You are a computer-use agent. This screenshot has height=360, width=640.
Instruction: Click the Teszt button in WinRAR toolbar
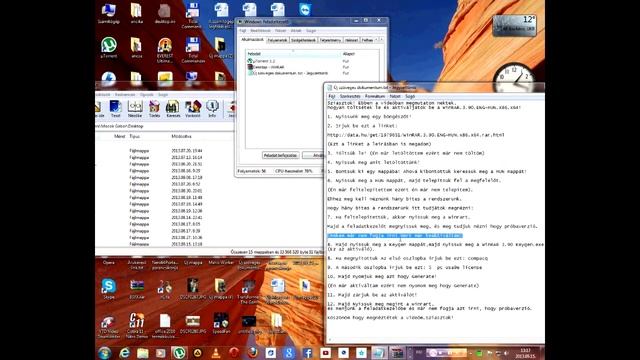[x=116, y=109]
